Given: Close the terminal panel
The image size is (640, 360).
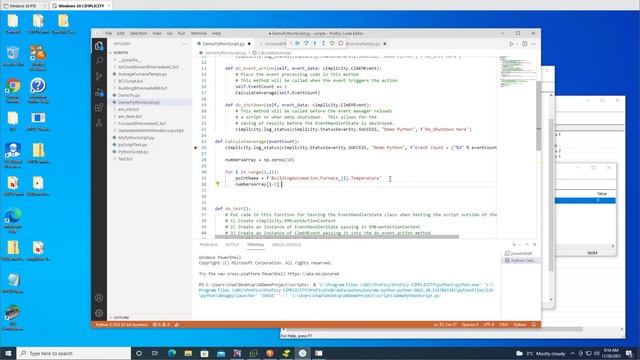Looking at the screenshot, I should (x=534, y=244).
